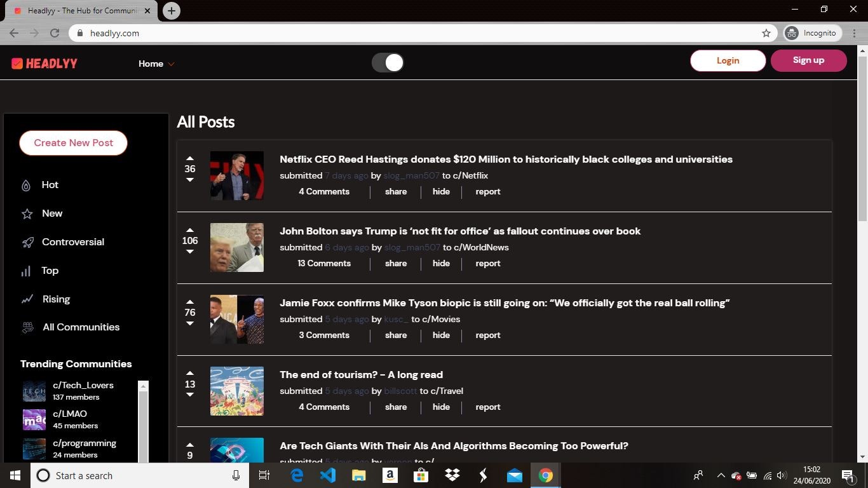The width and height of the screenshot is (868, 488).
Task: Open c/Tech_Lovers trending community
Action: (83, 385)
